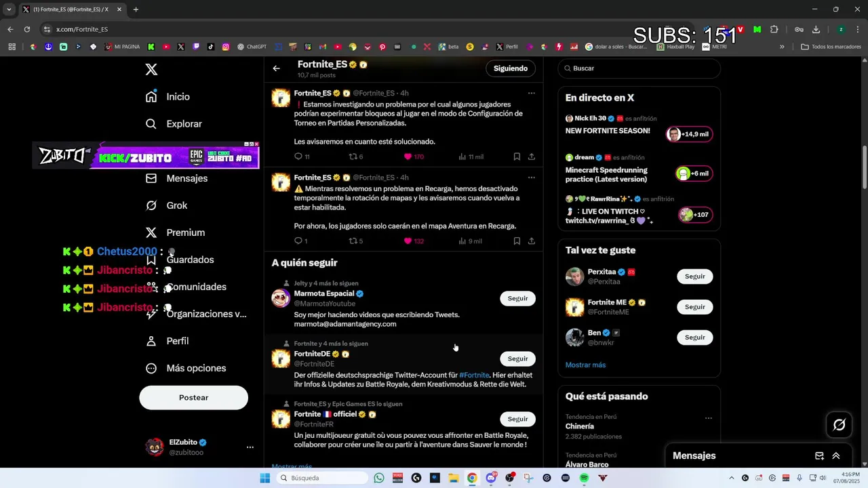This screenshot has height=488, width=868.
Task: Focus the Buscar search field
Action: click(x=639, y=68)
